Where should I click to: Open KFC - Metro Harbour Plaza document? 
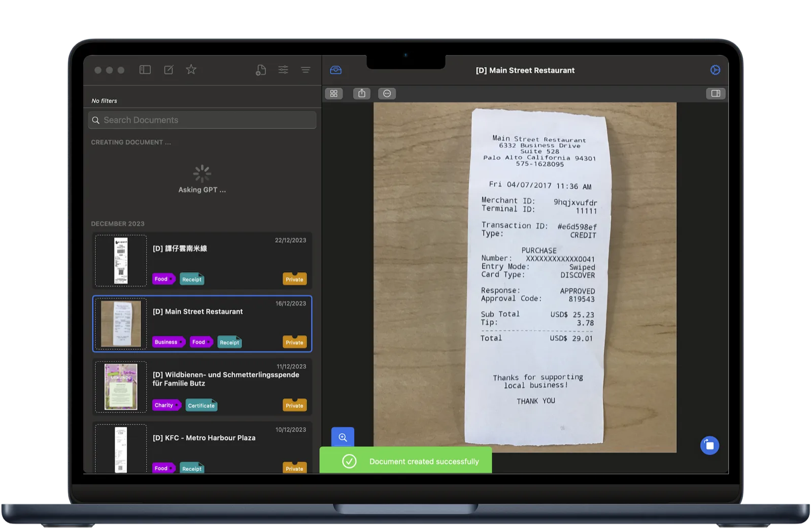pyautogui.click(x=202, y=448)
